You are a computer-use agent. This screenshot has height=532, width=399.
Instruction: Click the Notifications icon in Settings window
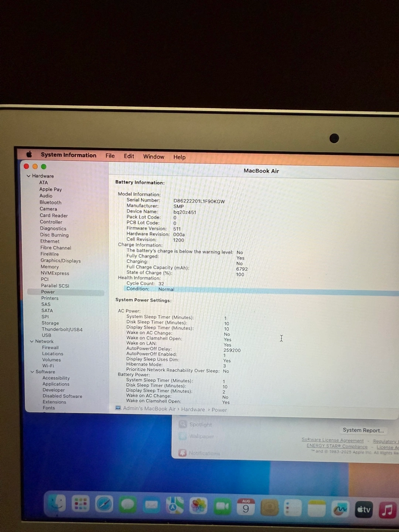183,453
